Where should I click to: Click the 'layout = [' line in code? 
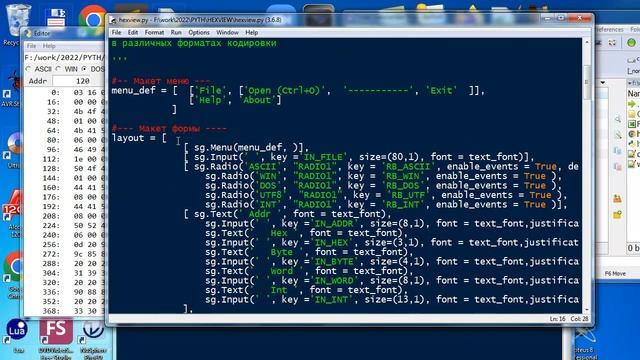pos(139,138)
